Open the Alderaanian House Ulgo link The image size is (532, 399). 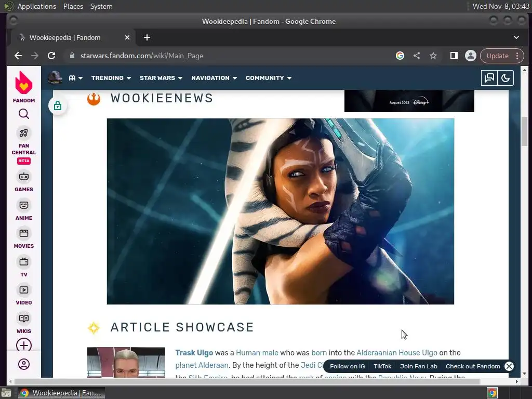pos(396,353)
